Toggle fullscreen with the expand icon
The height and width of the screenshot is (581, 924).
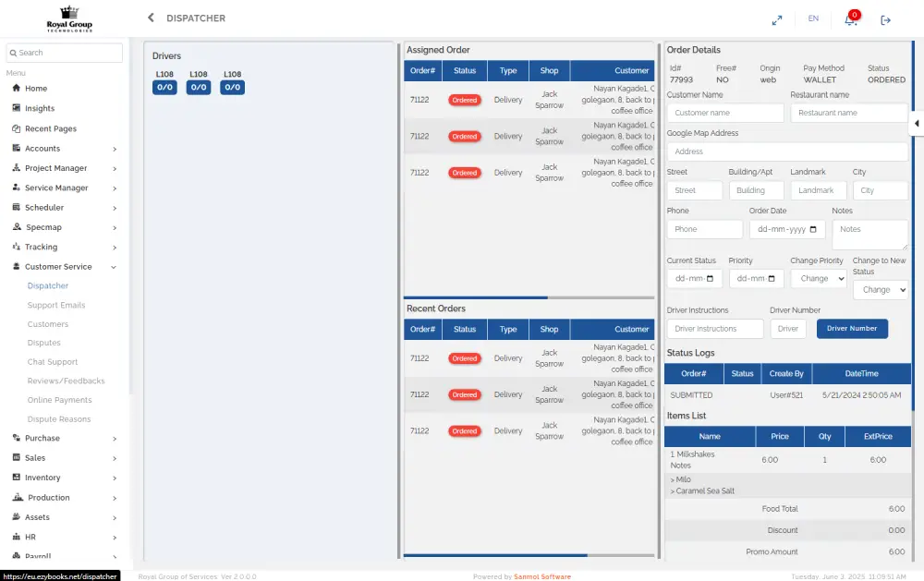[x=777, y=19]
